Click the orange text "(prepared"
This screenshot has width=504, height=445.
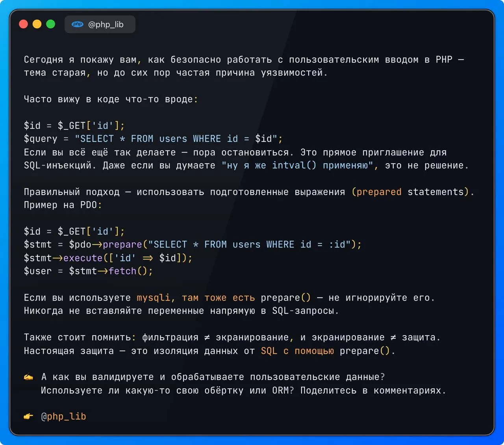[x=376, y=192]
